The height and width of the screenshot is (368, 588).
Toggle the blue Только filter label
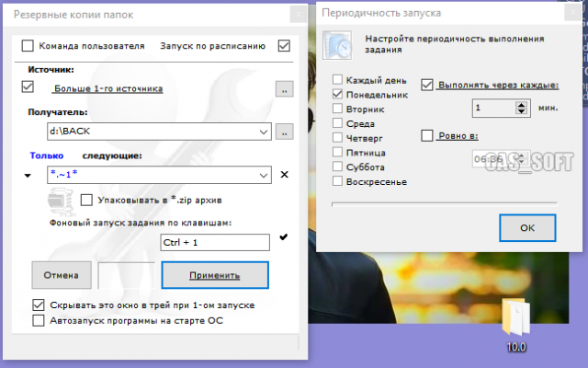point(47,155)
